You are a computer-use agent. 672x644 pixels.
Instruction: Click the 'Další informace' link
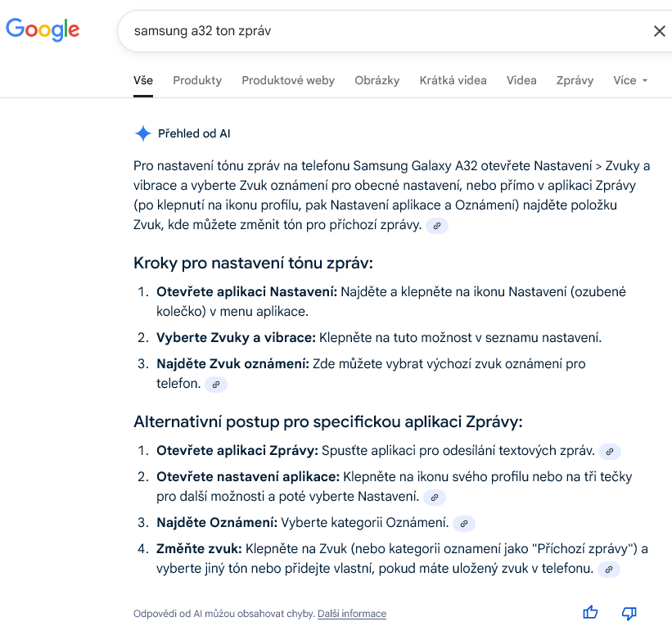352,614
